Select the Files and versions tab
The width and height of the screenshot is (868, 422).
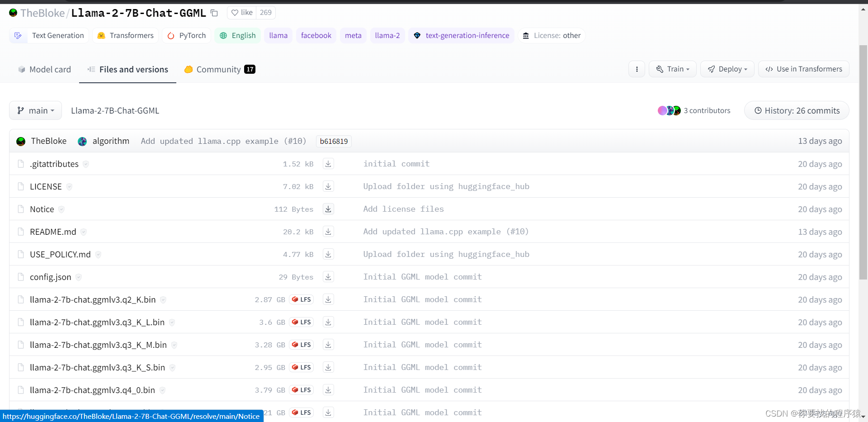point(127,69)
